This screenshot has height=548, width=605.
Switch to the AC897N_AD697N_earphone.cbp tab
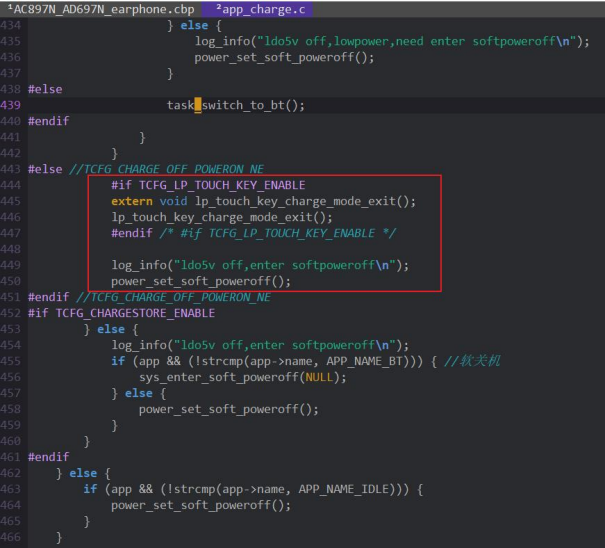coord(101,9)
